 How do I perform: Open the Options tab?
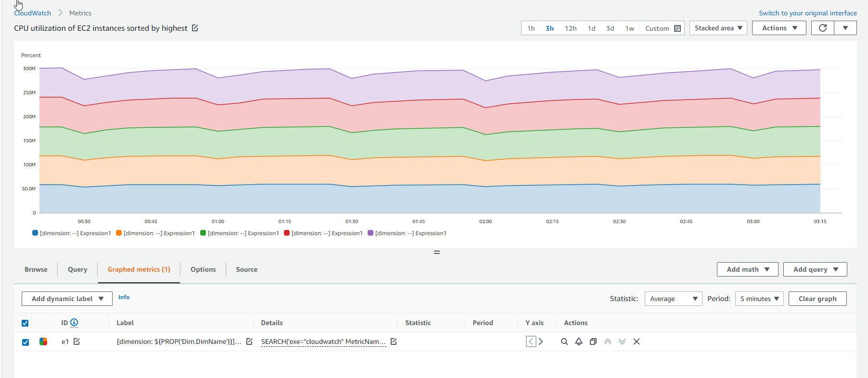point(203,269)
